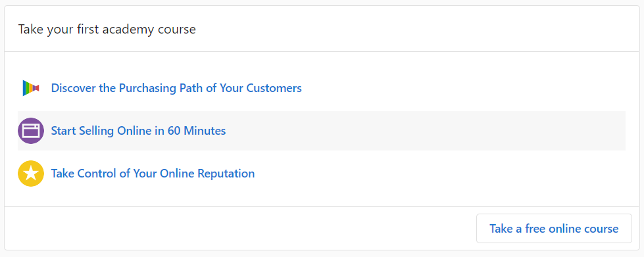Screen dimensions: 644x257
Task: Open Discover the Purchasing Path of Your Customers
Action: [176, 88]
